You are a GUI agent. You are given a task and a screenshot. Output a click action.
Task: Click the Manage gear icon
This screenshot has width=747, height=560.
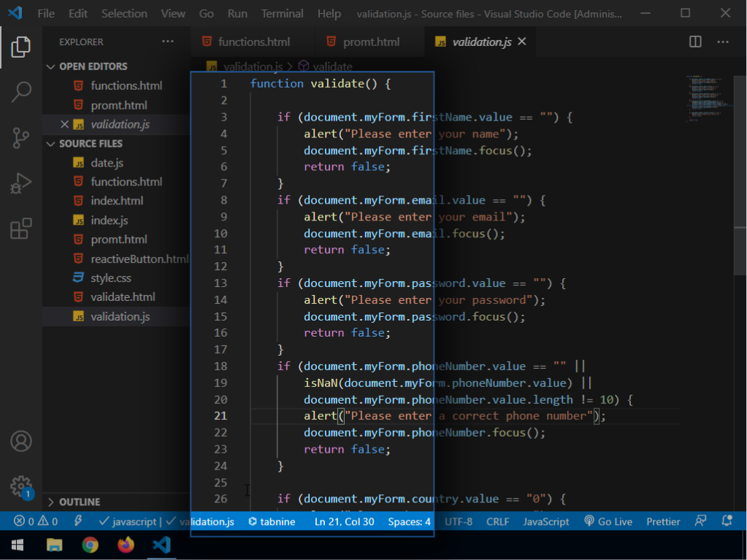coord(20,486)
